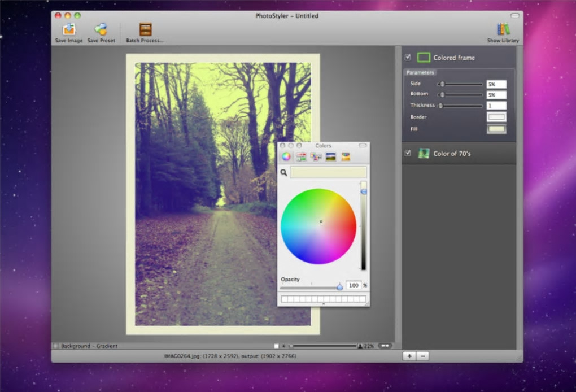Viewport: 576px width, 392px height.
Task: Switch to image palettes picker mode
Action: click(x=331, y=157)
